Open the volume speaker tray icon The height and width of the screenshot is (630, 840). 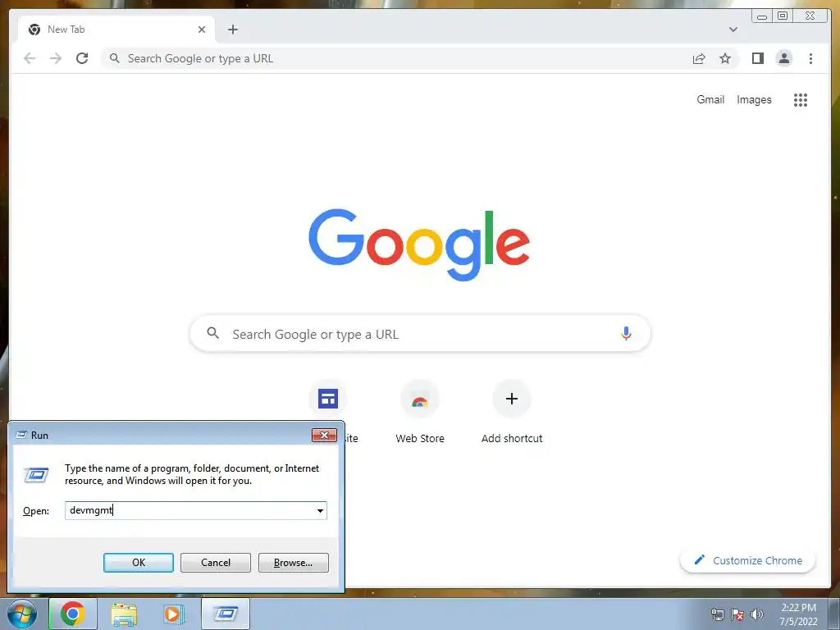click(x=756, y=614)
